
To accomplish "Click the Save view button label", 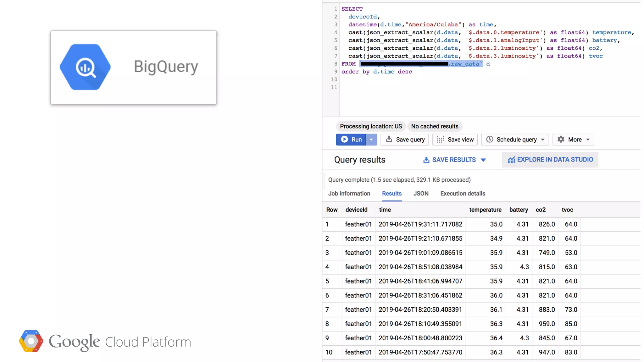I will 460,140.
